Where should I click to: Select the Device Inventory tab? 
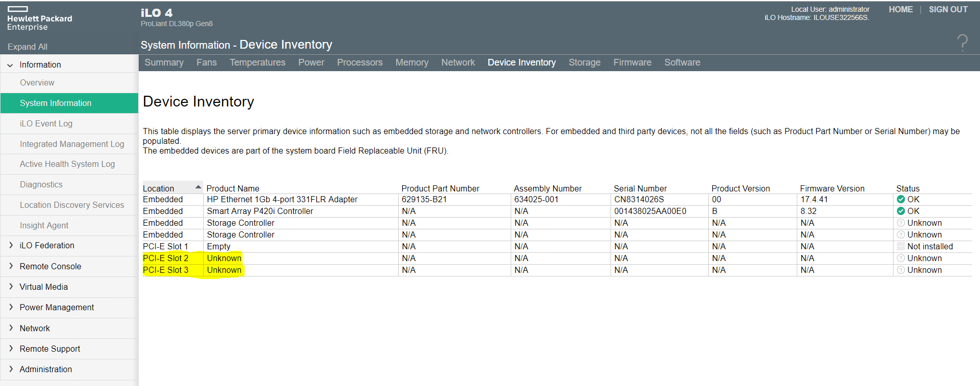[x=521, y=62]
